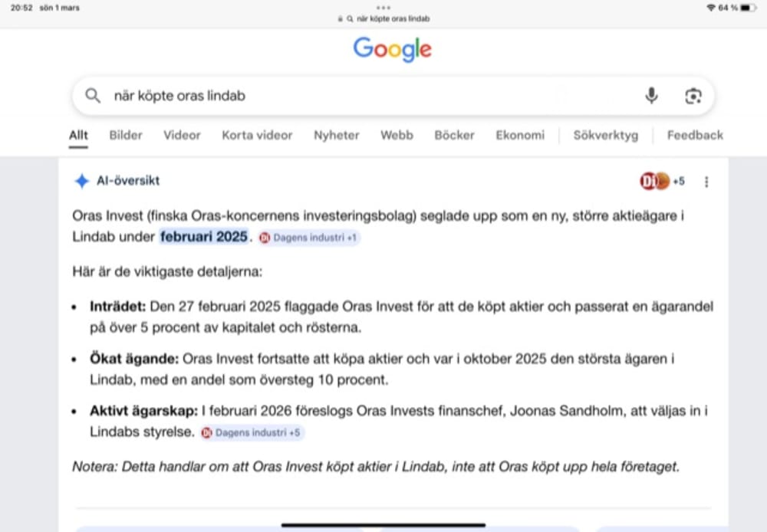
Task: Click the 'AI-översikt' heading text
Action: coord(128,181)
